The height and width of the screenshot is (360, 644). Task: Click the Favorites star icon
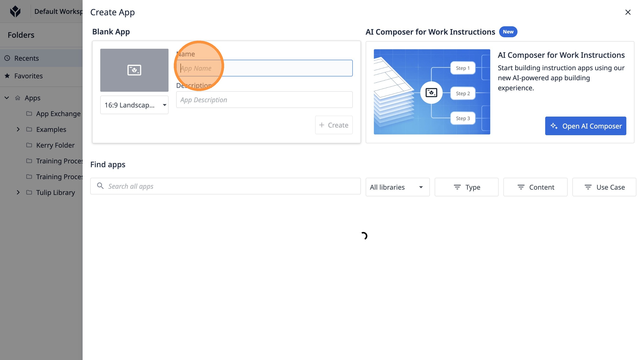7,76
